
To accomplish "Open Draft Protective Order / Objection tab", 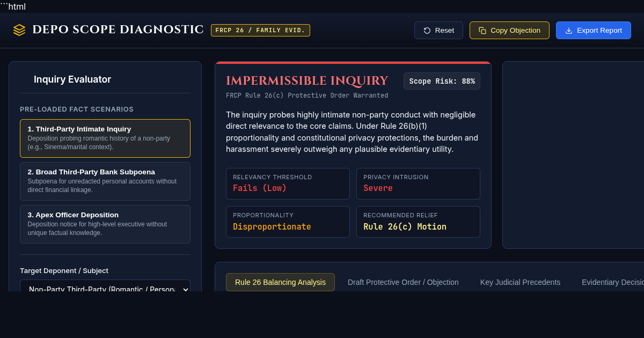I will point(403,282).
